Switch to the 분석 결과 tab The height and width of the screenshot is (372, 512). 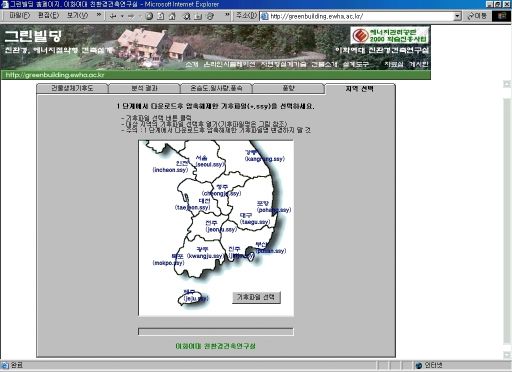tap(144, 88)
